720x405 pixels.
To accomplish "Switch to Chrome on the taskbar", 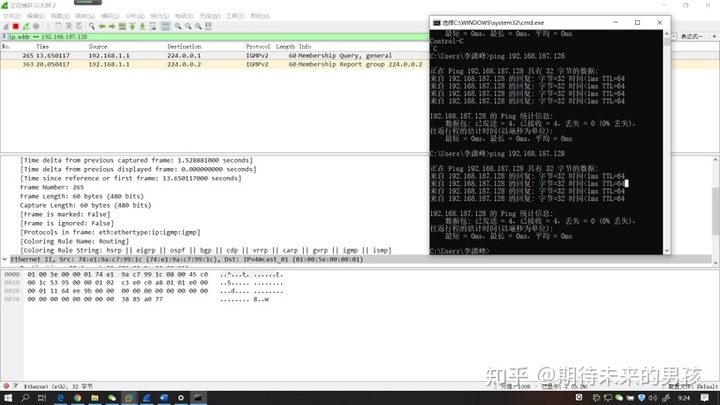I will click(x=77, y=398).
